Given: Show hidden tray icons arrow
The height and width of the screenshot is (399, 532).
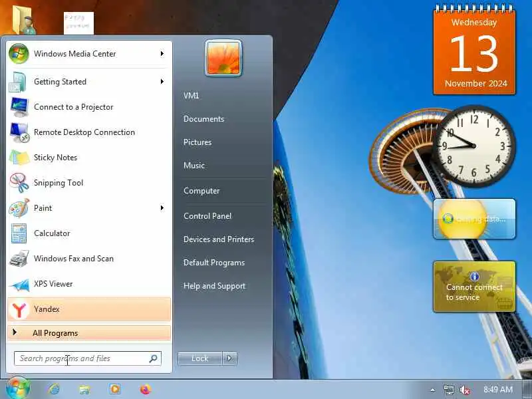Looking at the screenshot, I should pyautogui.click(x=433, y=390).
